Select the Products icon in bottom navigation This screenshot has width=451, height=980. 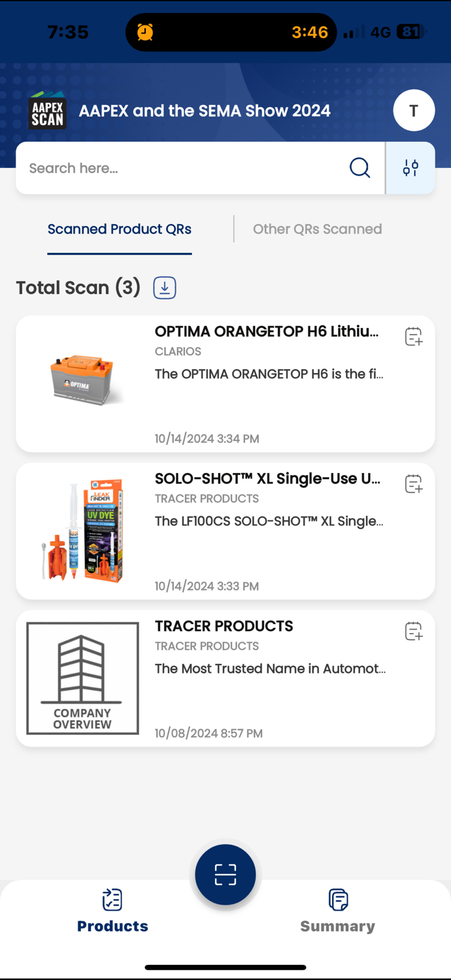tap(112, 900)
